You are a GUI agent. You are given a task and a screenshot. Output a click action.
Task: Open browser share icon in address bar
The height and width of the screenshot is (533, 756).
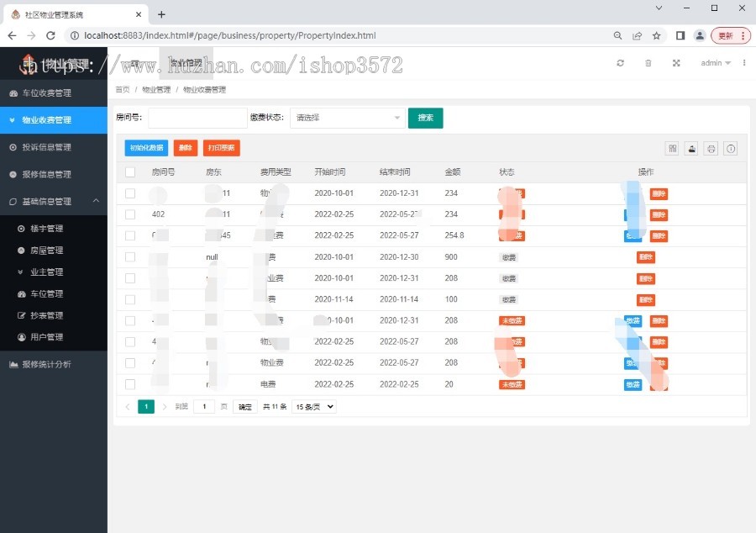(x=637, y=35)
